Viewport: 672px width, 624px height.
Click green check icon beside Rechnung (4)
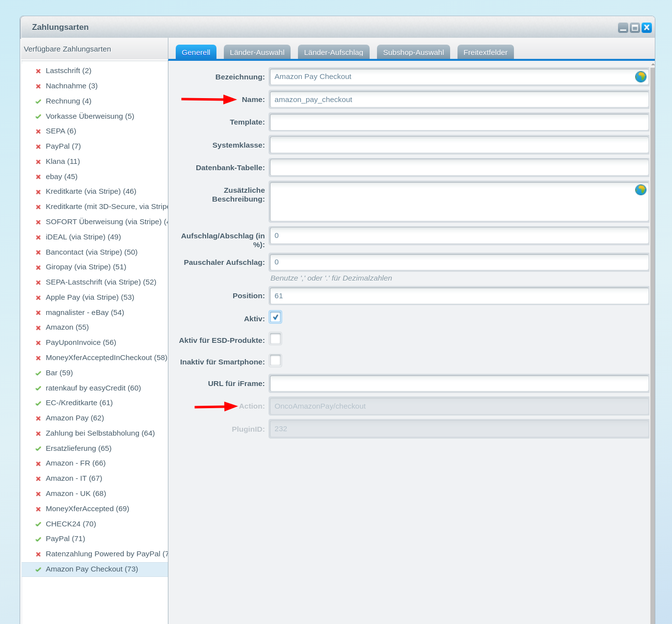pyautogui.click(x=38, y=102)
